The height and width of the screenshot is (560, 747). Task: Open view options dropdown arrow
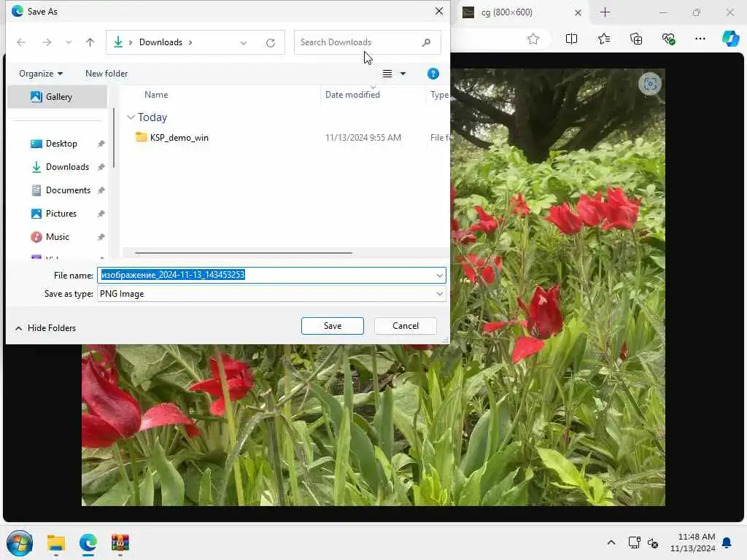(x=403, y=74)
